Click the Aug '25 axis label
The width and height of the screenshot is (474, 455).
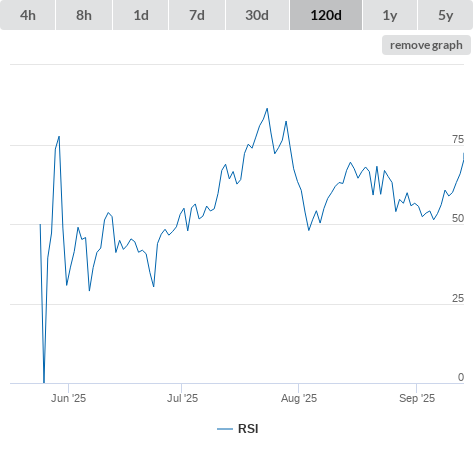[x=299, y=398]
